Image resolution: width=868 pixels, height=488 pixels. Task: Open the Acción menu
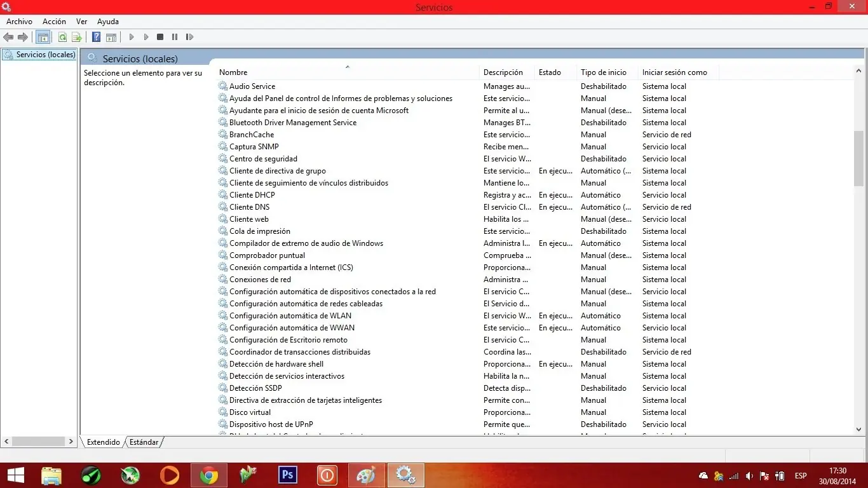point(54,22)
